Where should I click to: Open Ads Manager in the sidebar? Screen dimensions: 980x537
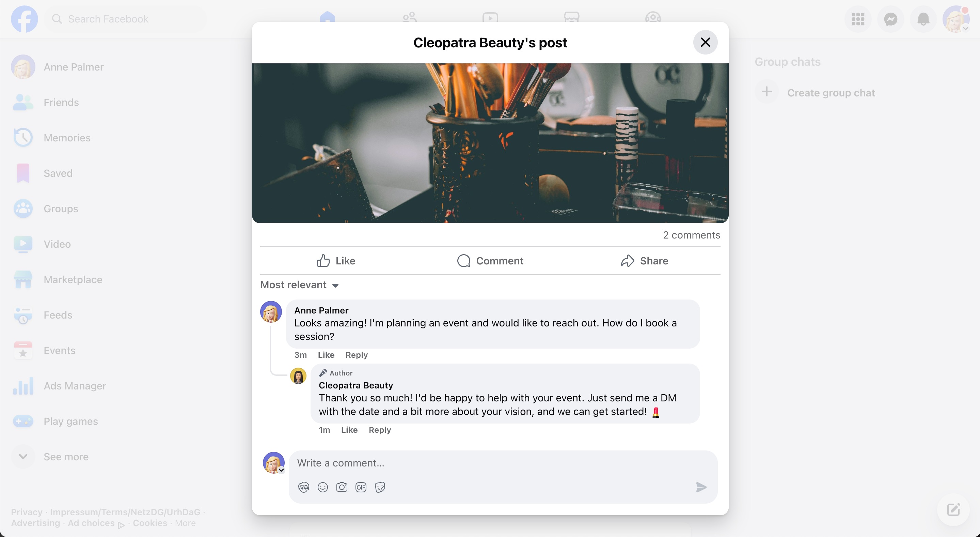tap(75, 386)
